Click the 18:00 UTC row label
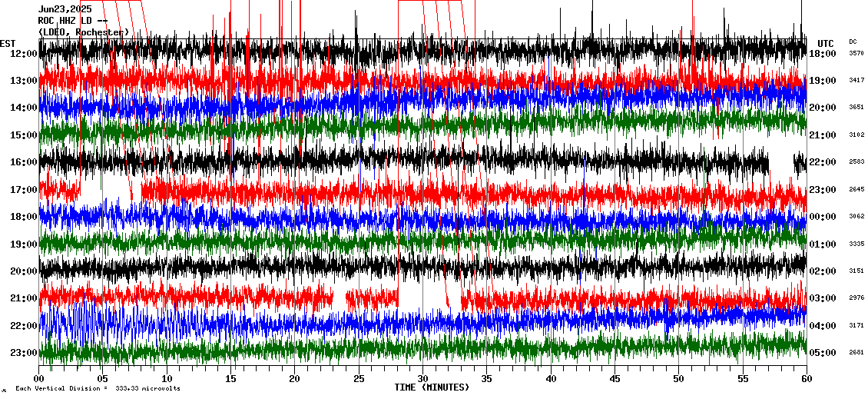 [822, 54]
